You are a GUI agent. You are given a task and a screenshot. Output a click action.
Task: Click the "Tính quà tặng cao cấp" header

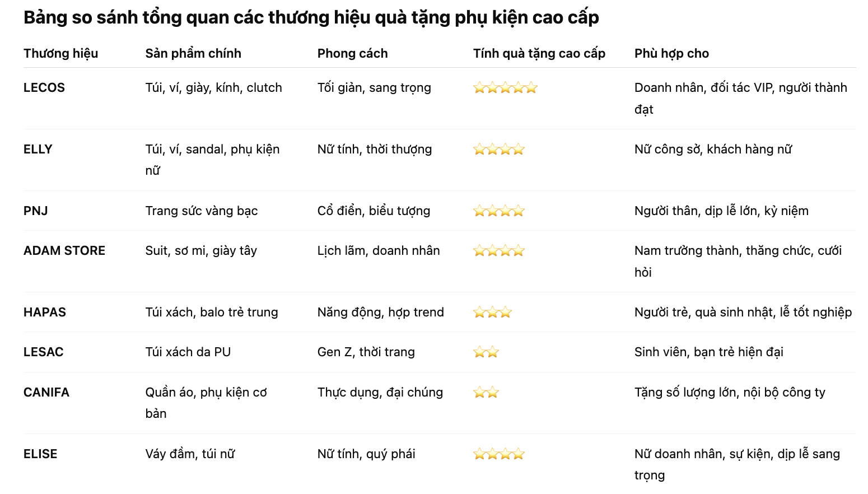pyautogui.click(x=539, y=54)
